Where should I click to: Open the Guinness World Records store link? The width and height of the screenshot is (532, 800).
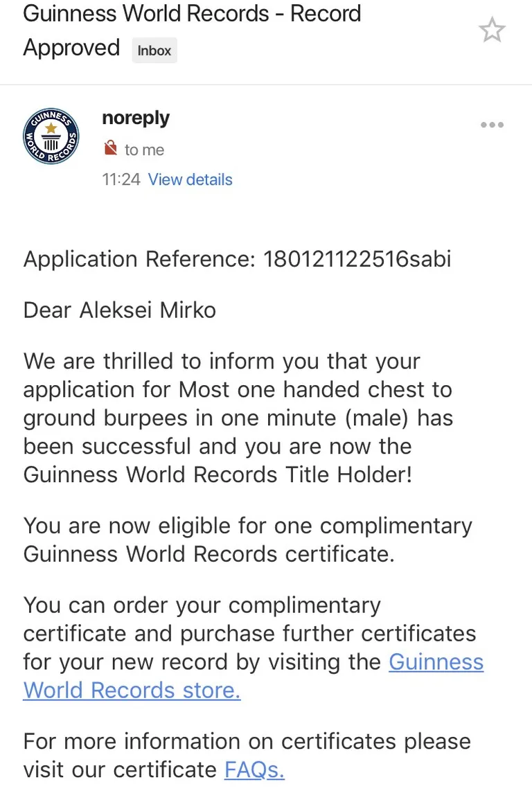coord(253,675)
